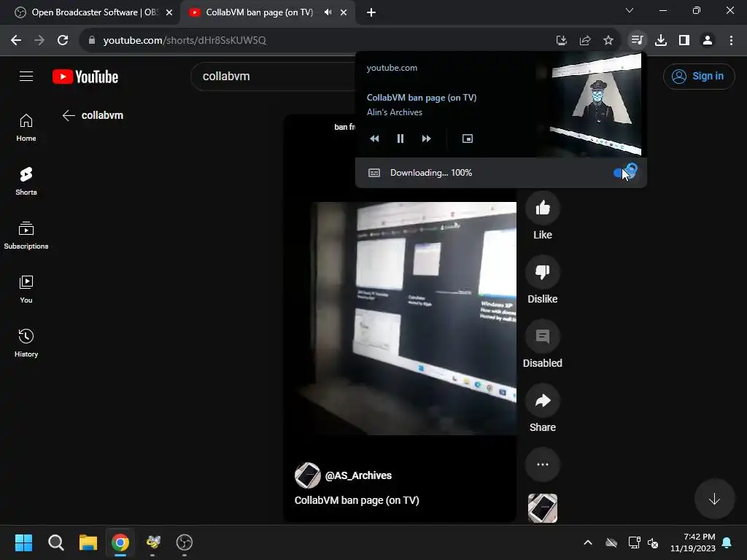The width and height of the screenshot is (747, 560).
Task: Click the muted volume tray icon
Action: pos(653,542)
